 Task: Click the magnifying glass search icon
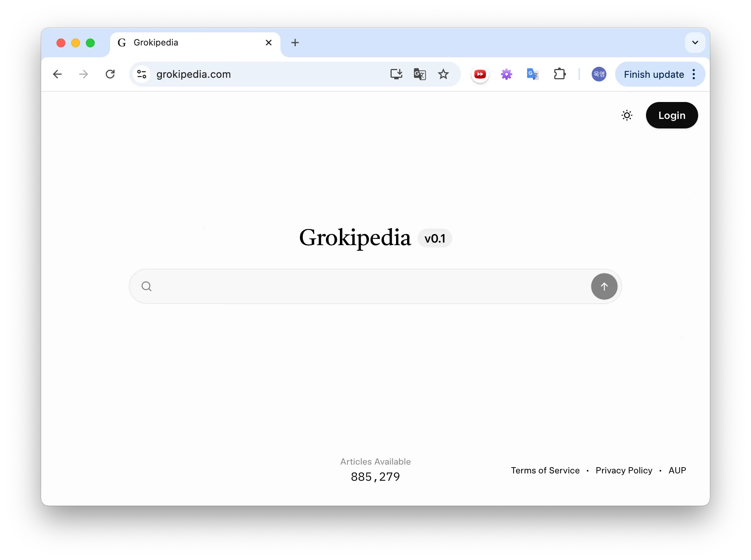coord(146,286)
